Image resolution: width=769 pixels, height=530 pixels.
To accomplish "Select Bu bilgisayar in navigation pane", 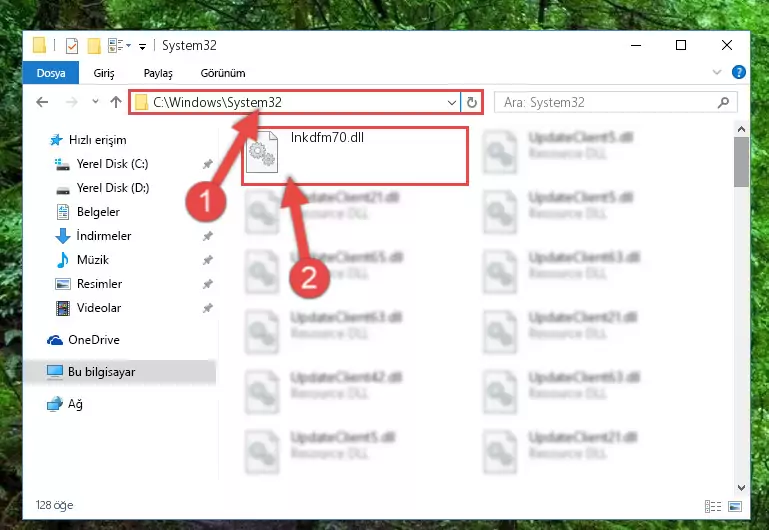I will (102, 372).
